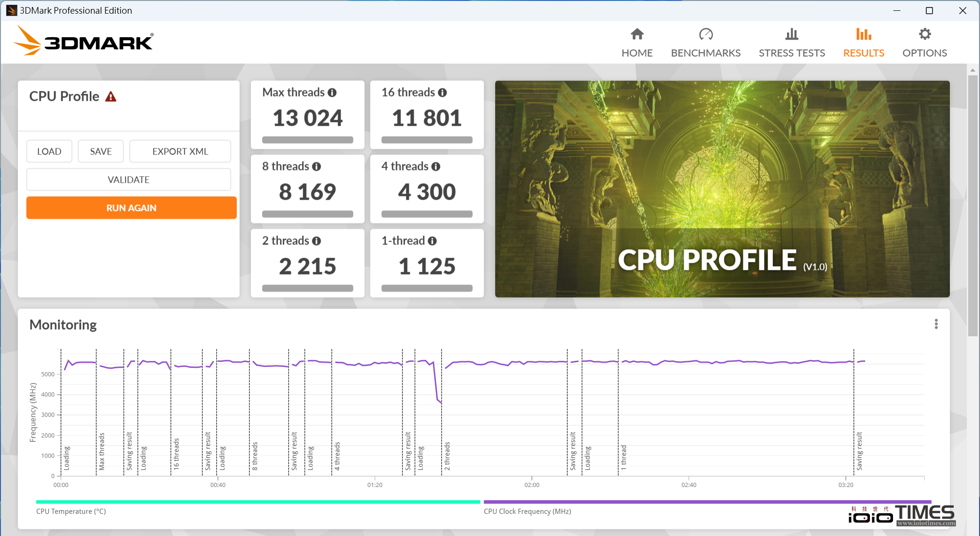The width and height of the screenshot is (980, 536).
Task: Click the 4 threads info icon
Action: coord(436,167)
